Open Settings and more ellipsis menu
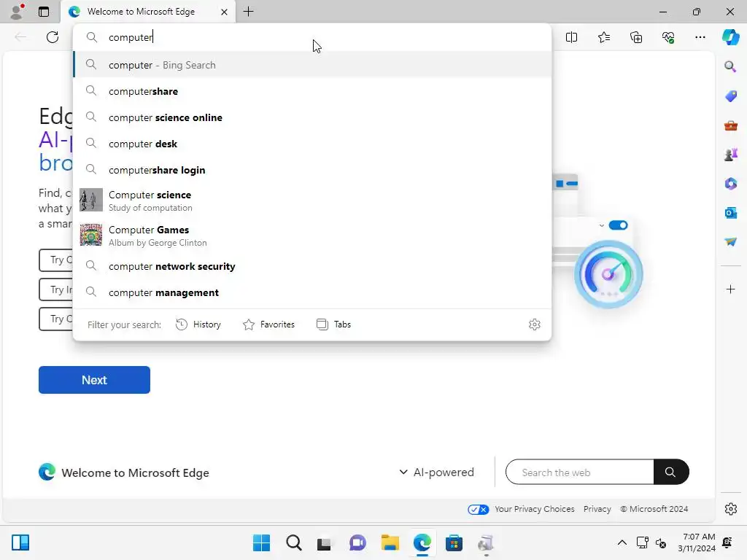747x560 pixels. pos(700,37)
